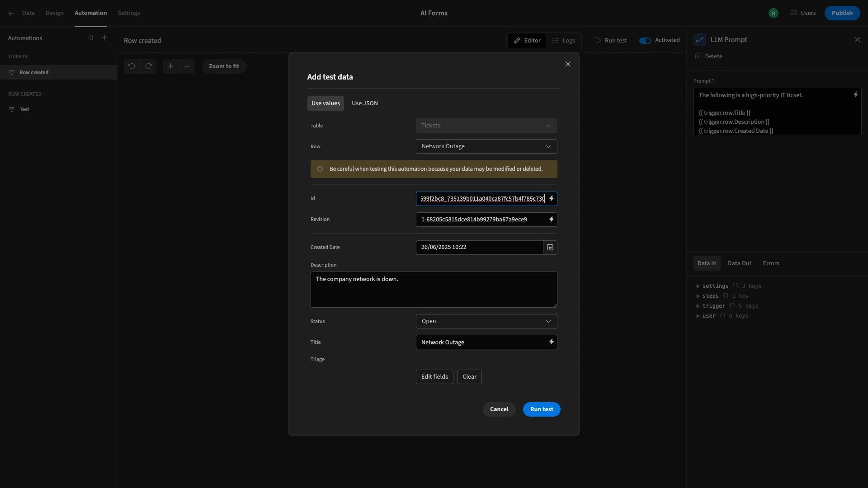Expand the steps node in Data In

point(698,296)
